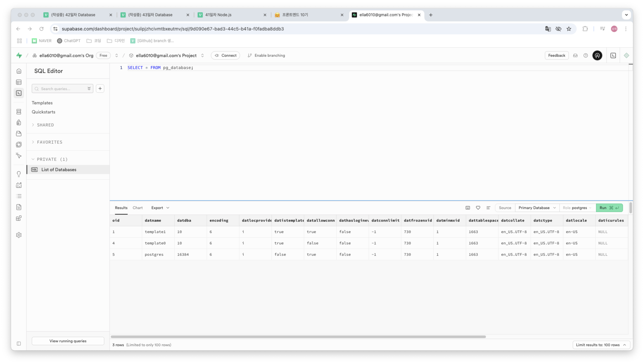Click View running queries

pyautogui.click(x=68, y=341)
